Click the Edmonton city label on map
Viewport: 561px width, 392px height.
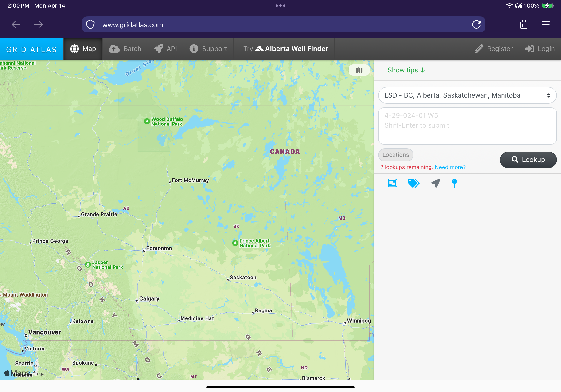point(159,248)
